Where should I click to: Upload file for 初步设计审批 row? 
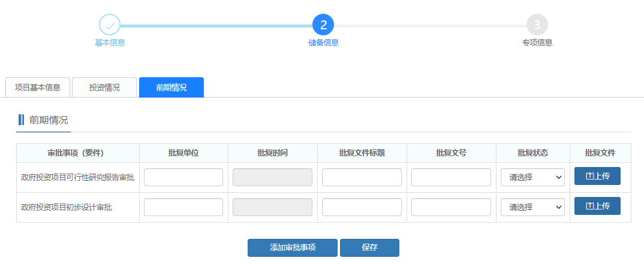pyautogui.click(x=597, y=206)
